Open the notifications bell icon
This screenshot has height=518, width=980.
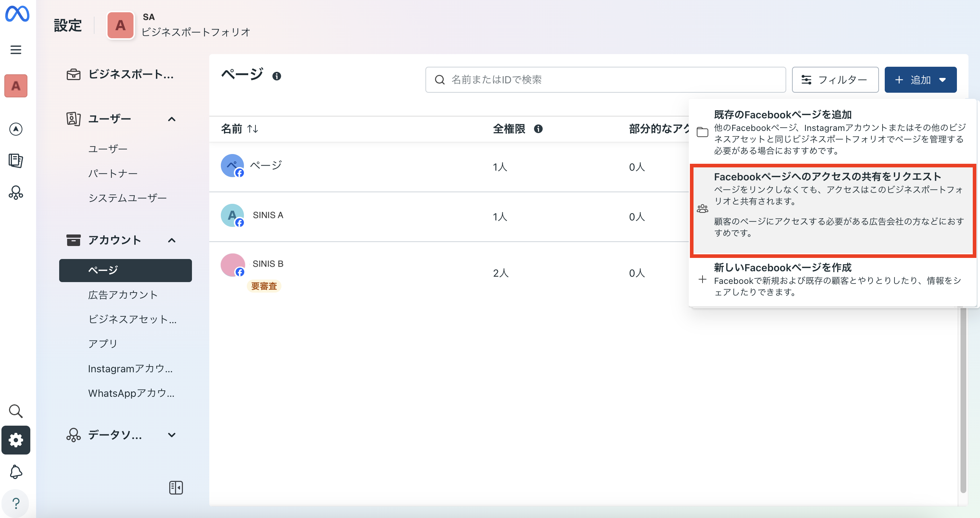(16, 472)
